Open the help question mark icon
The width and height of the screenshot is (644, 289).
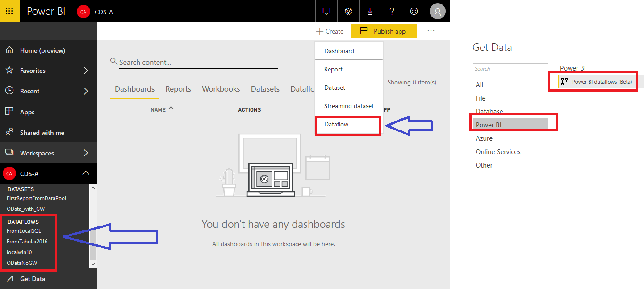pos(392,11)
